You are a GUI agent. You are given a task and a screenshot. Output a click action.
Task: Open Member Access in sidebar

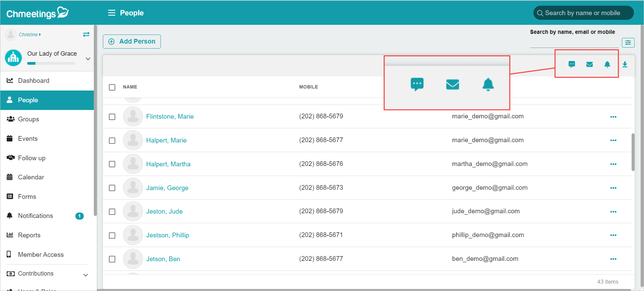coord(47,254)
